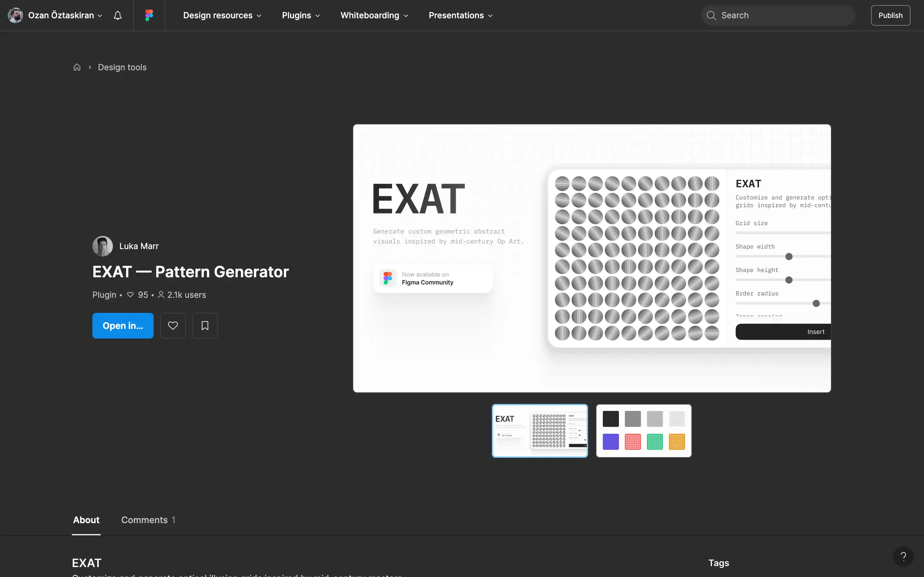Viewport: 924px width, 577px height.
Task: Save the plugin with the bookmark button
Action: tap(205, 325)
